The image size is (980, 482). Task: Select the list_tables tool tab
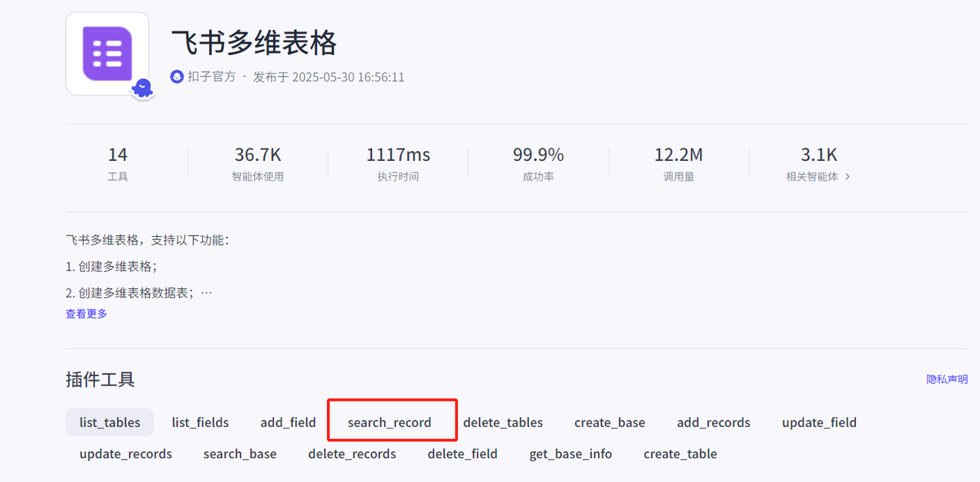click(109, 422)
